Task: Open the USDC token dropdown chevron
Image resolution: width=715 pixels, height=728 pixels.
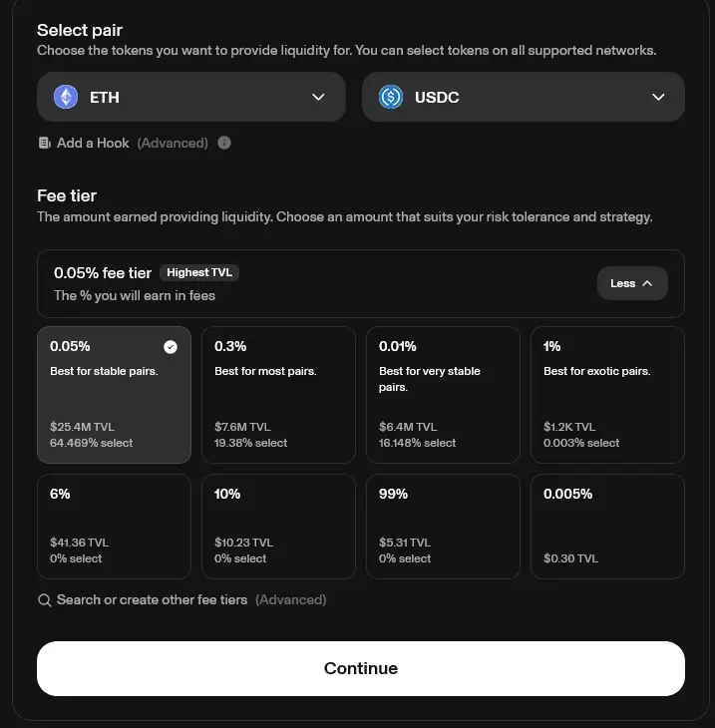Action: click(x=658, y=97)
